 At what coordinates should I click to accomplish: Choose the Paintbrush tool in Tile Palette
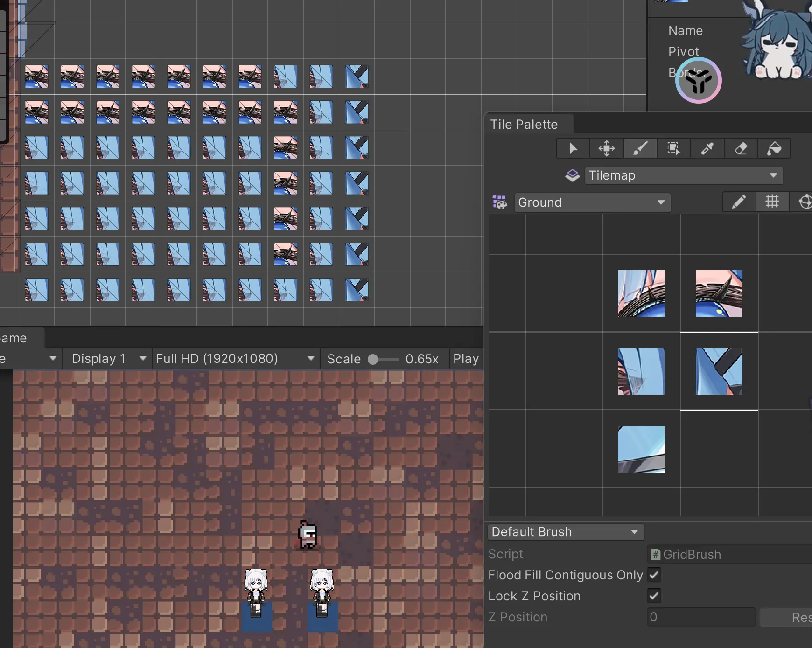point(640,148)
